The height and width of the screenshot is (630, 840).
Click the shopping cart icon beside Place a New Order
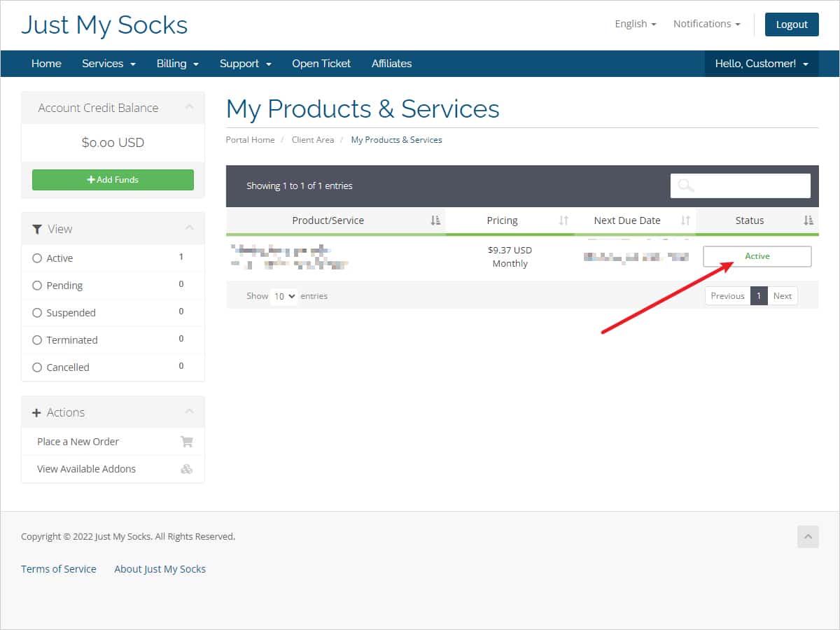186,442
